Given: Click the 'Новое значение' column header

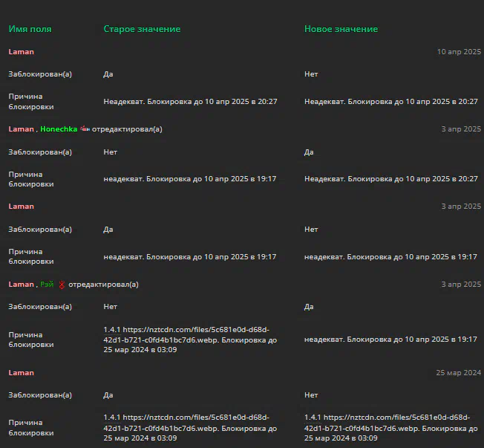Looking at the screenshot, I should coord(341,29).
